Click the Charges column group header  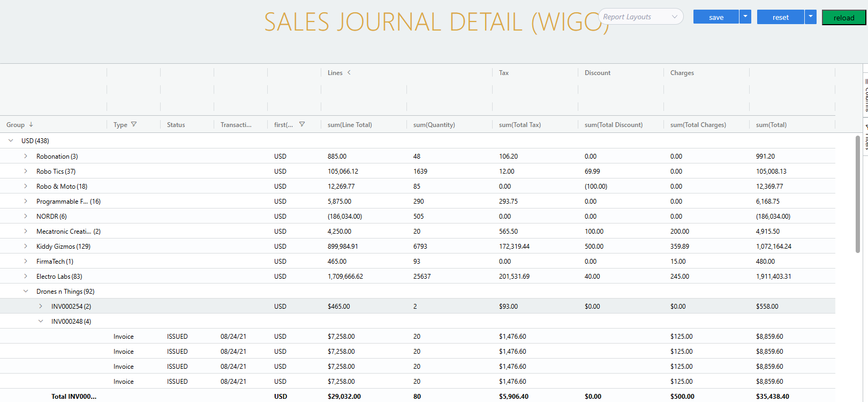pyautogui.click(x=682, y=73)
